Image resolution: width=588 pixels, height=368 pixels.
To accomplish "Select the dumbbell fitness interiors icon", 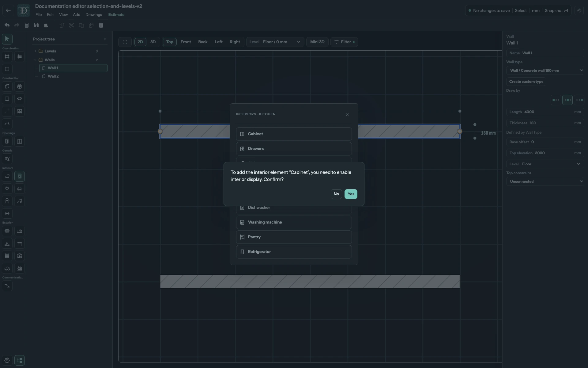I will (x=7, y=213).
